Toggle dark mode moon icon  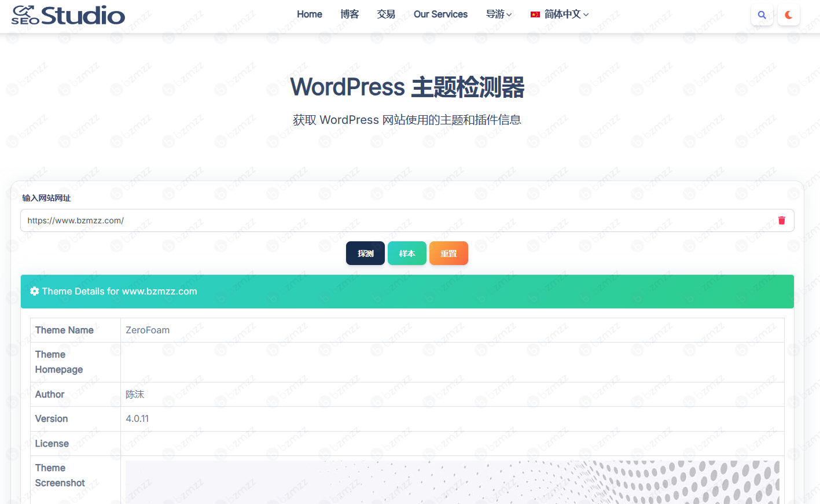(x=789, y=15)
